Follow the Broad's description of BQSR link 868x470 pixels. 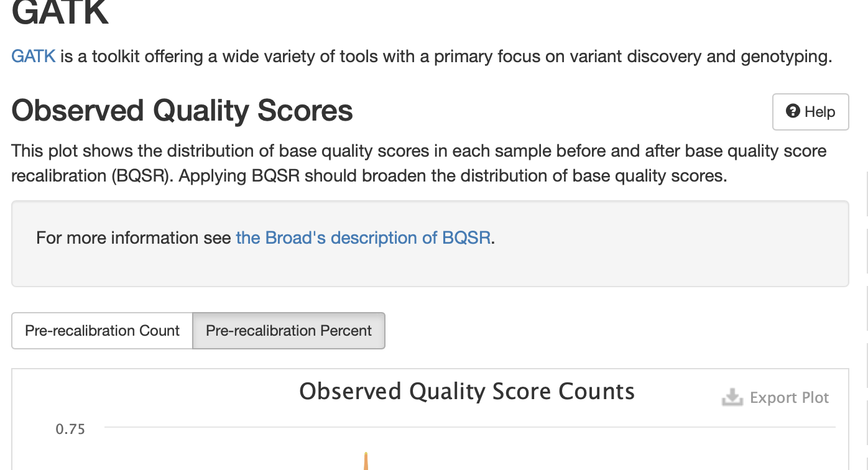[362, 237]
